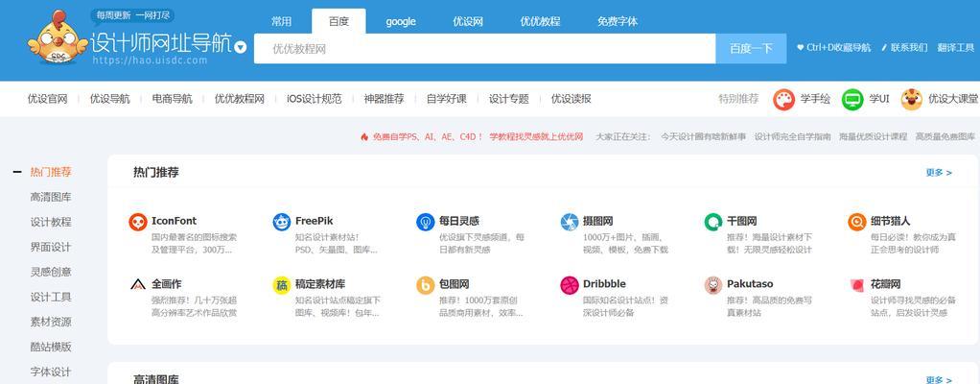Screen dimensions: 980x384
Task: Expand 更多 in the 高清图库 section
Action: click(939, 379)
